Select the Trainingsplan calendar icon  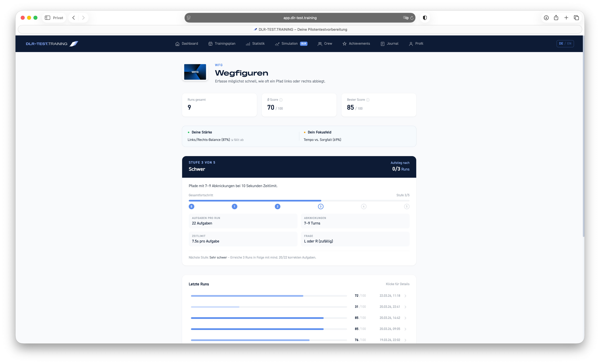[210, 44]
